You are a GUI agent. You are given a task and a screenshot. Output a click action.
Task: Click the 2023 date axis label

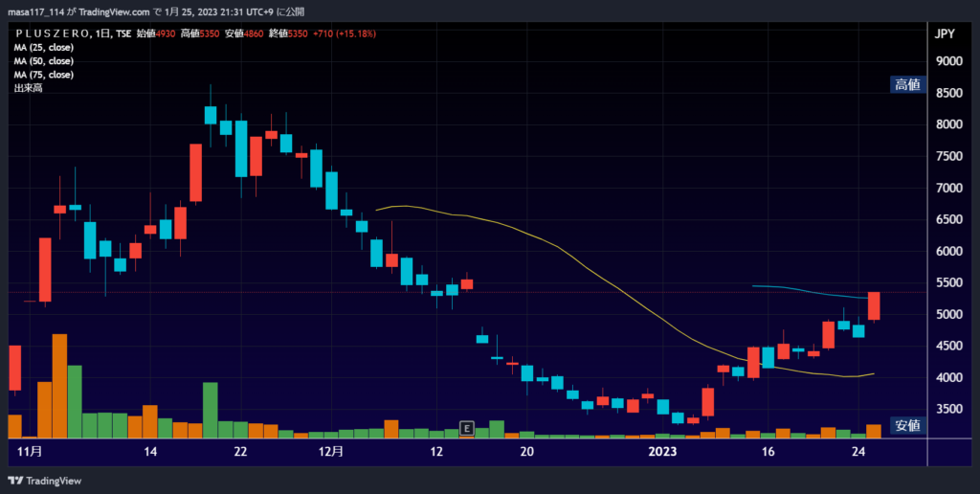tap(662, 452)
